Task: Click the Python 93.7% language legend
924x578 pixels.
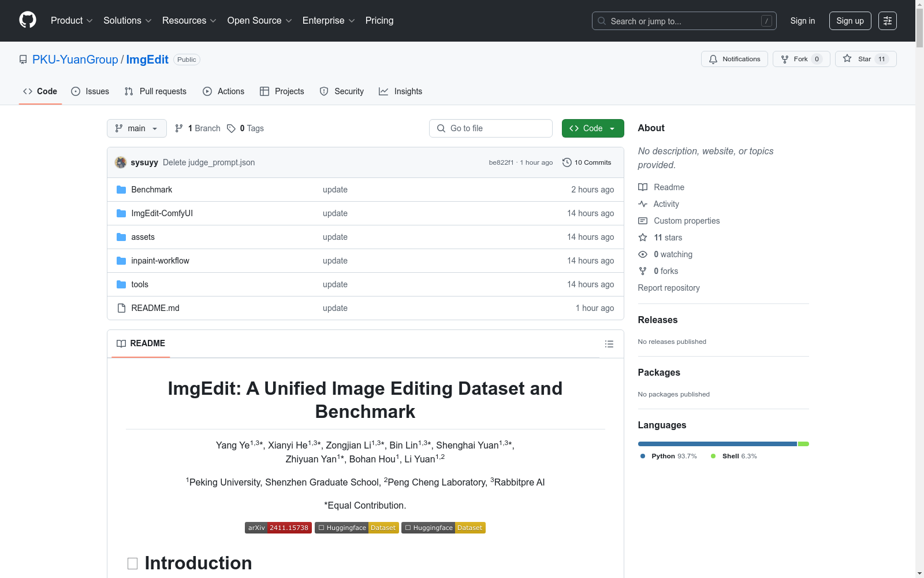Action: [x=669, y=456]
